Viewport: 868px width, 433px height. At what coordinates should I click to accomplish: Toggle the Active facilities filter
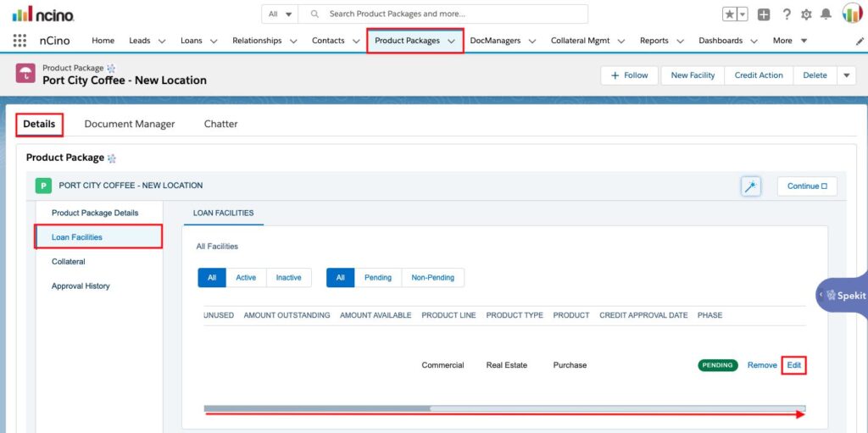[x=246, y=277]
